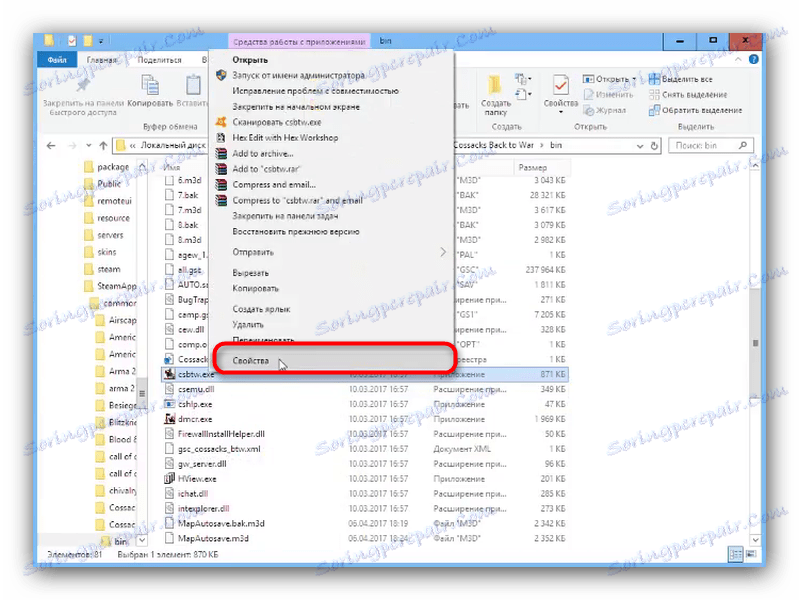Click the Вставить clipboard icon

pos(193,85)
